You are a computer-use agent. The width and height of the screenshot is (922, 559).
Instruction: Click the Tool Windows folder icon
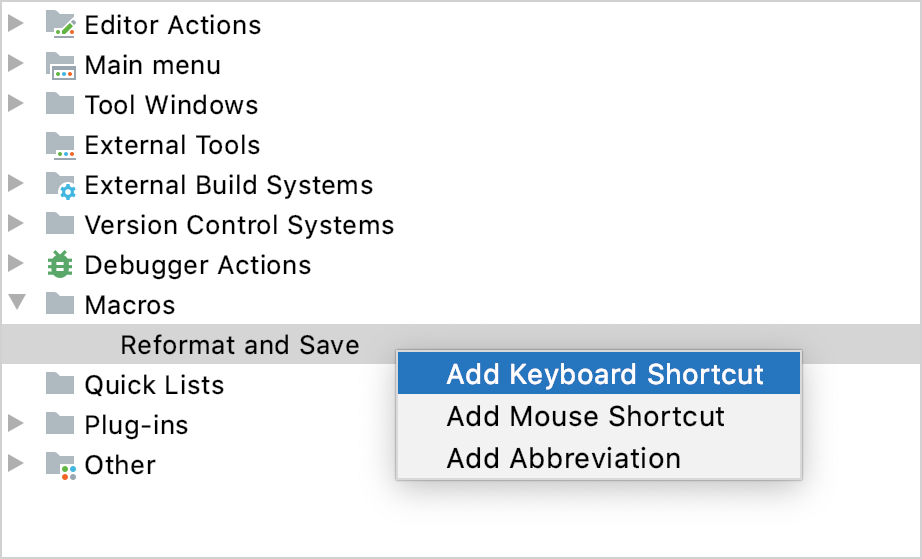60,105
